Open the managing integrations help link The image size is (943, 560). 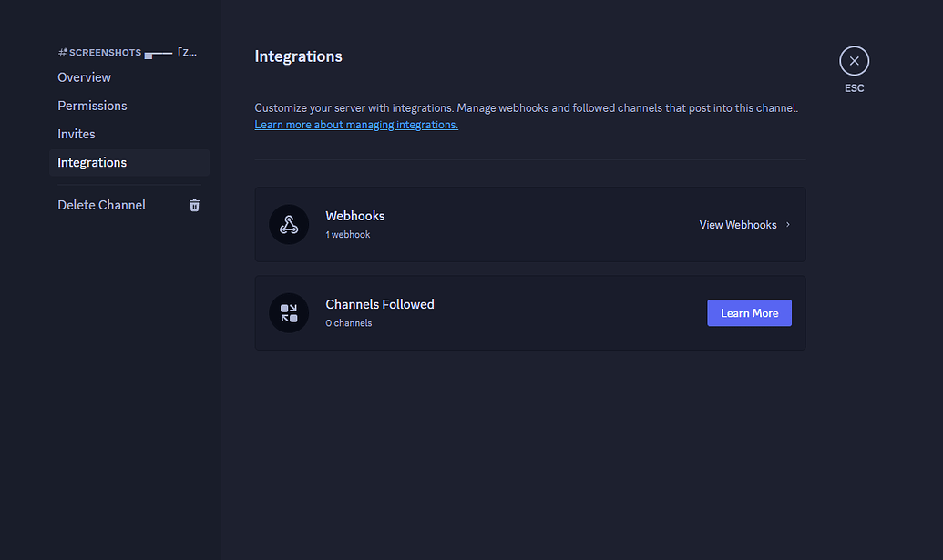click(x=355, y=124)
